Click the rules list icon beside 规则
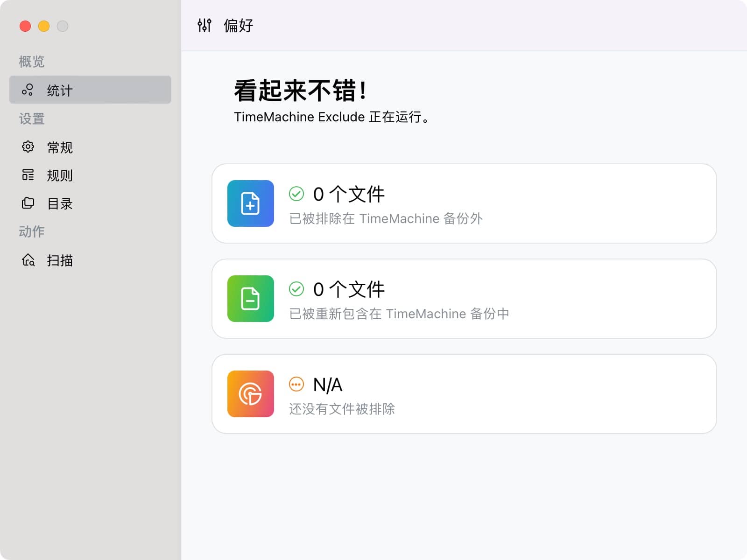 (x=28, y=175)
